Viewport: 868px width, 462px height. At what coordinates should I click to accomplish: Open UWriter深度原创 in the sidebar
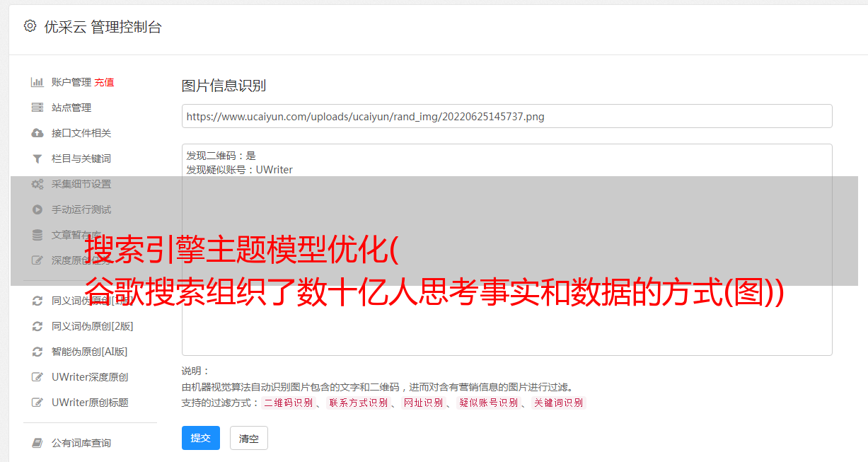[x=90, y=377]
